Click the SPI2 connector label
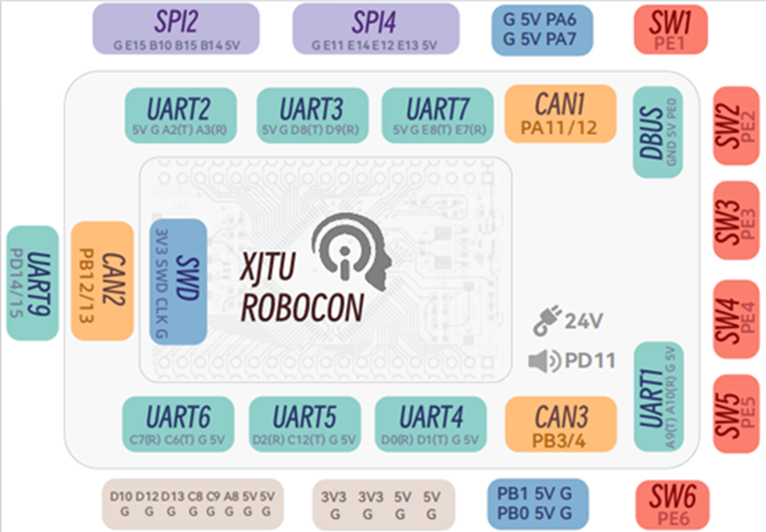The image size is (766, 532). click(175, 29)
